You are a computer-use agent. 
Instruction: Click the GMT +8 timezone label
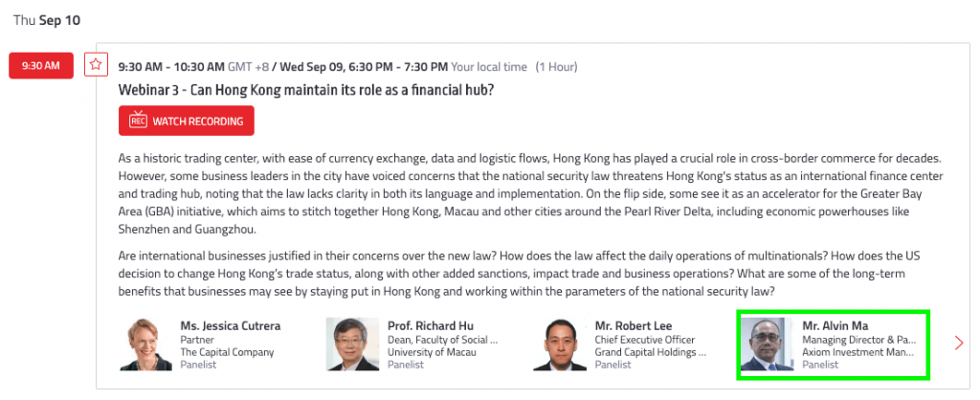pos(248,66)
